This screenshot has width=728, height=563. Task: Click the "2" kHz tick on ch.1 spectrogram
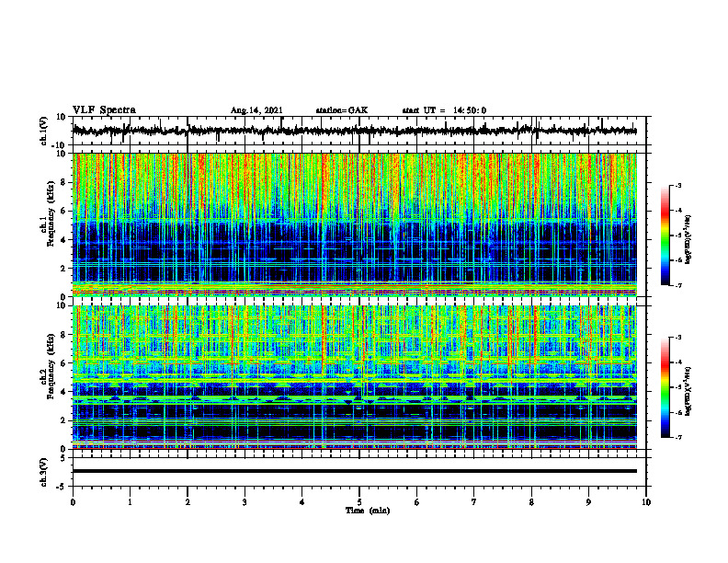63,269
